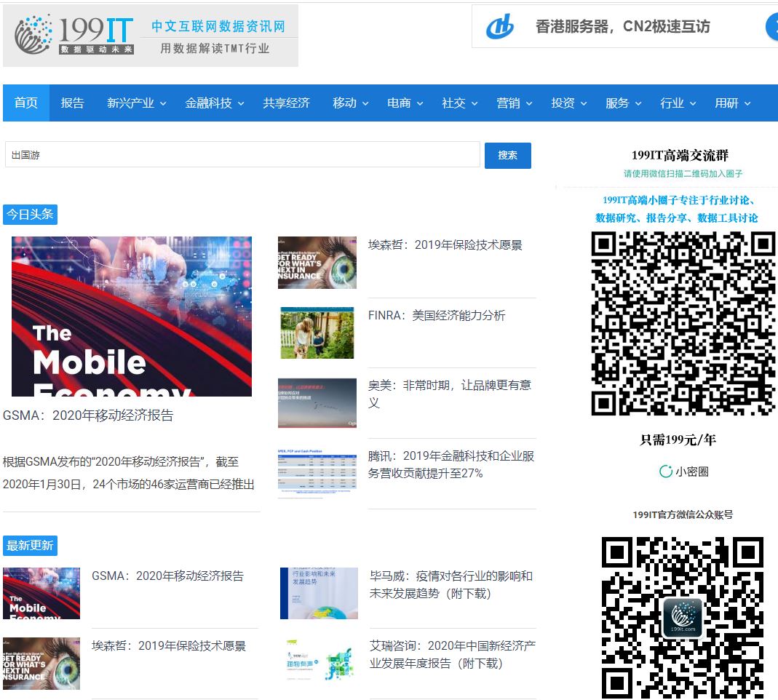Viewport: 778px width, 700px height.
Task: Open GSMA report link under 最新更新
Action: (x=167, y=576)
